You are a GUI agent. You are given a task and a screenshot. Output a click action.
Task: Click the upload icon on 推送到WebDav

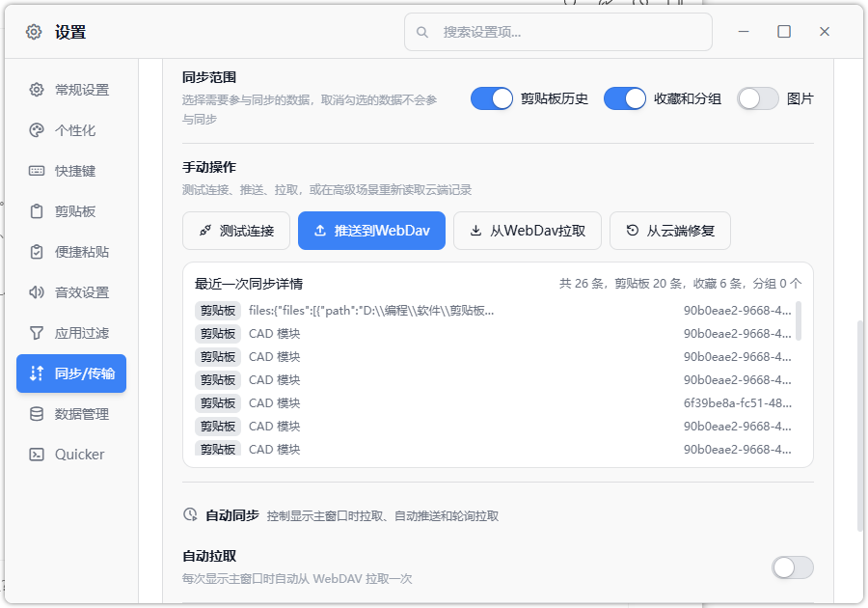tap(320, 231)
